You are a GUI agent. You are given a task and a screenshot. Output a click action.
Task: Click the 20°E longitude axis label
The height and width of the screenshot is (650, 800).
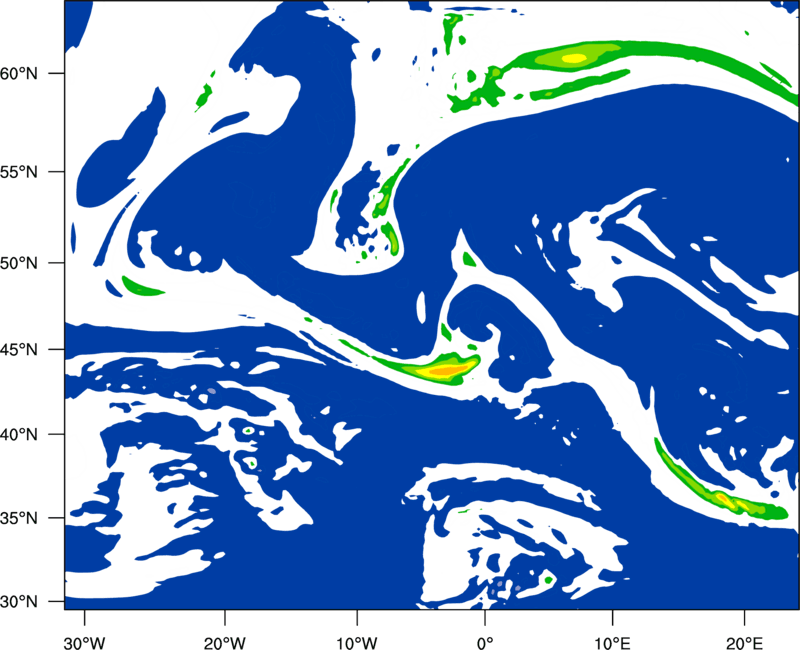(x=744, y=643)
